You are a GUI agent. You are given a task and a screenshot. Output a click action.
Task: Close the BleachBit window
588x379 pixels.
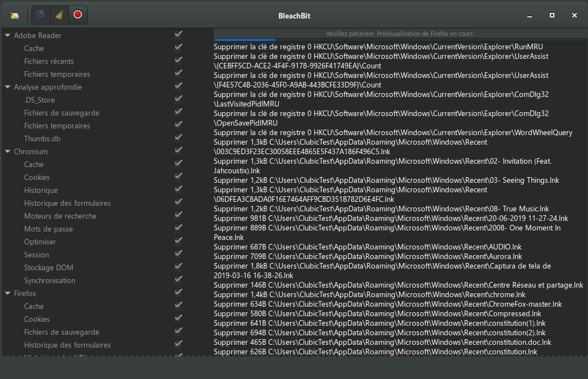pyautogui.click(x=575, y=15)
